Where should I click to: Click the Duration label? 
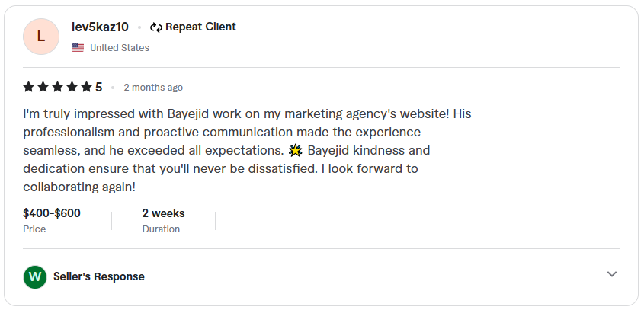pyautogui.click(x=161, y=229)
